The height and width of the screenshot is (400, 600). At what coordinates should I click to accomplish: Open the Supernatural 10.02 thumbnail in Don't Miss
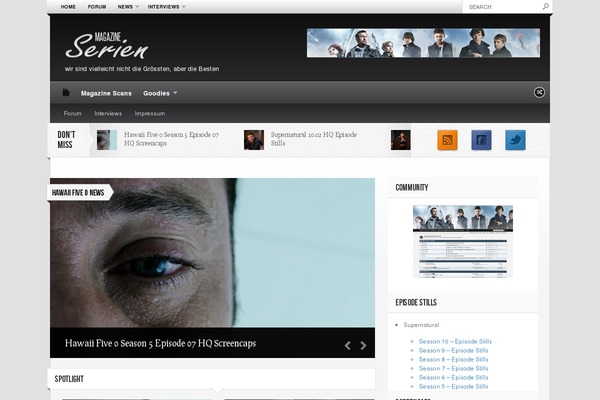[x=254, y=140]
